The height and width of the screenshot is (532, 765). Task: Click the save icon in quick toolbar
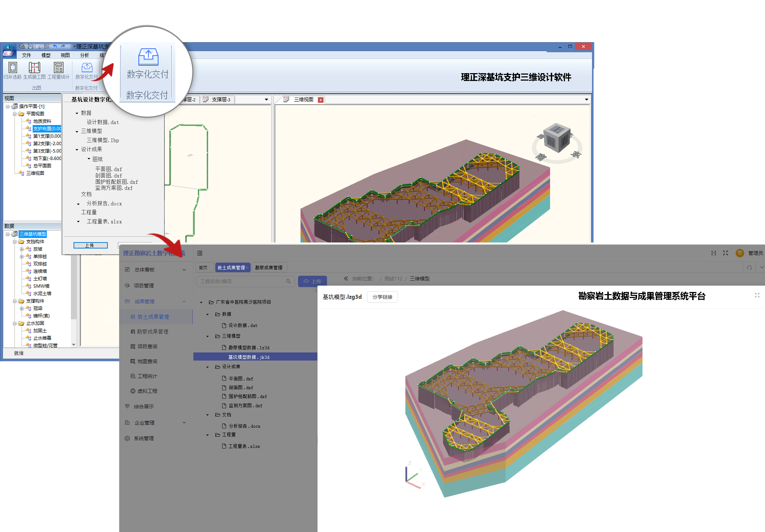tap(30, 46)
